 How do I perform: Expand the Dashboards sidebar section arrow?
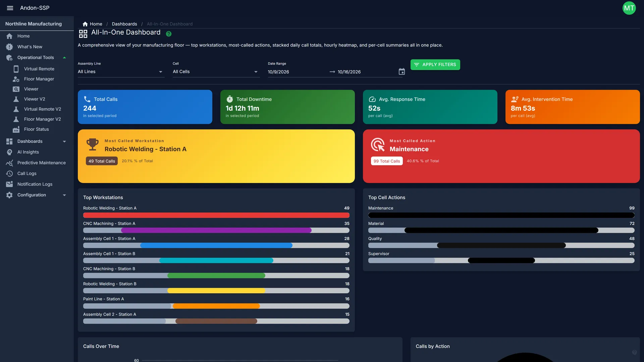click(x=64, y=141)
